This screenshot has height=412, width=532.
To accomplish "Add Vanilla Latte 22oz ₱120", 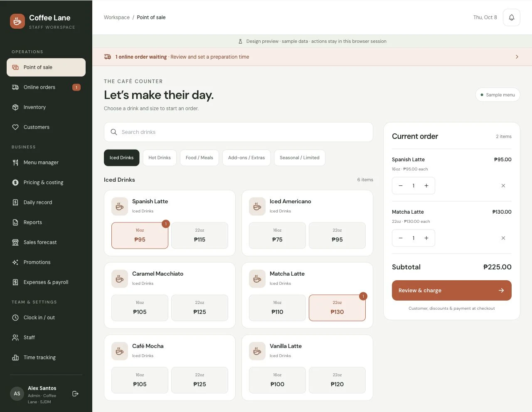I will point(337,380).
